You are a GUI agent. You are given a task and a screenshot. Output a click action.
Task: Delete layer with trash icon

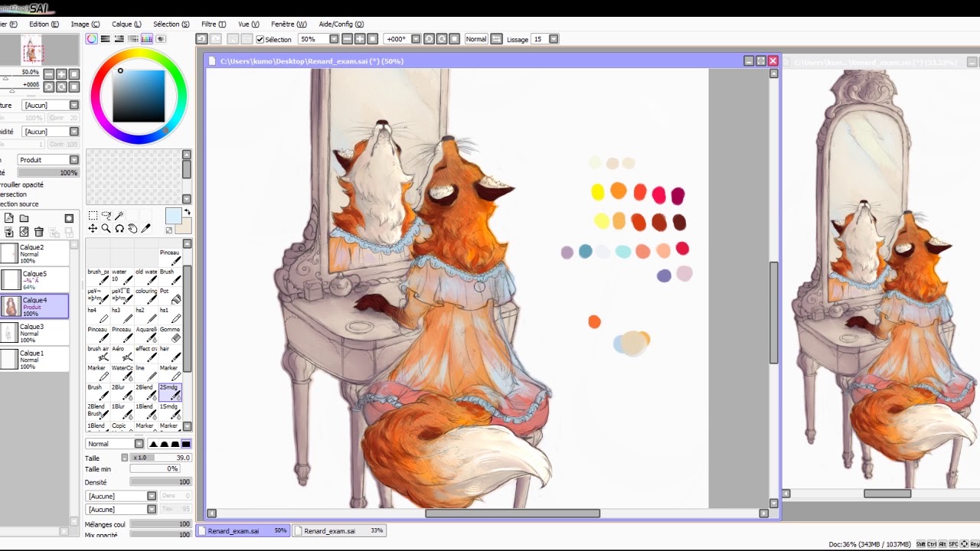pyautogui.click(x=38, y=232)
